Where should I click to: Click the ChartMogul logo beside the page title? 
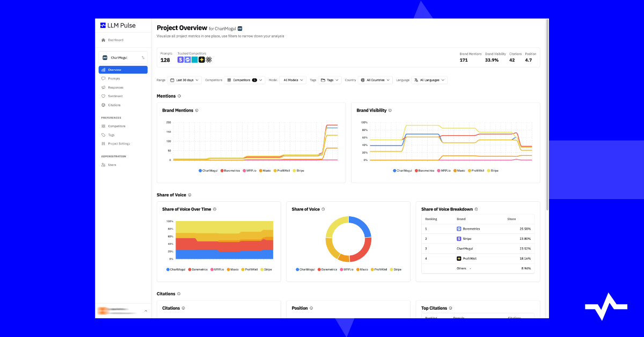[x=240, y=28]
